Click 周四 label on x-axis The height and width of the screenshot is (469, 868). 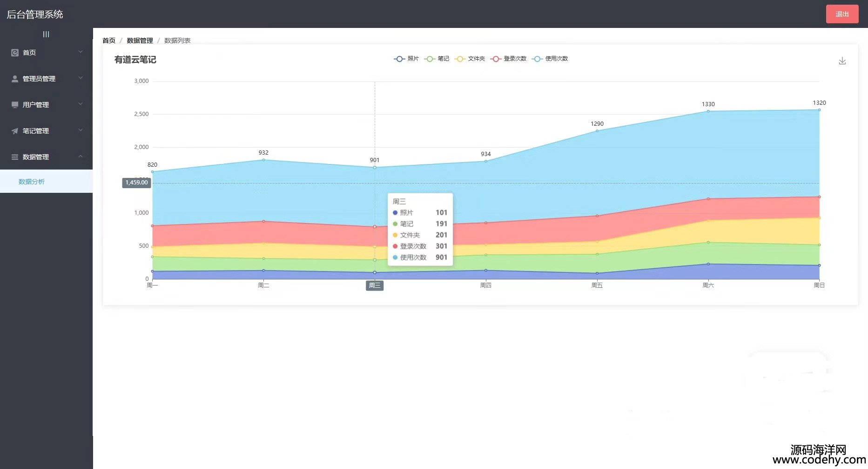pos(485,285)
